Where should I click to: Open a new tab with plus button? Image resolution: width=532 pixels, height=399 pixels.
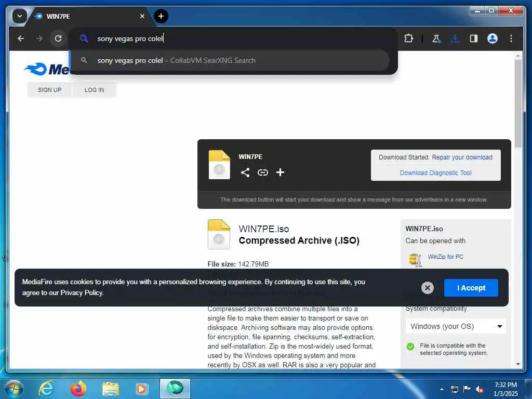(x=161, y=16)
